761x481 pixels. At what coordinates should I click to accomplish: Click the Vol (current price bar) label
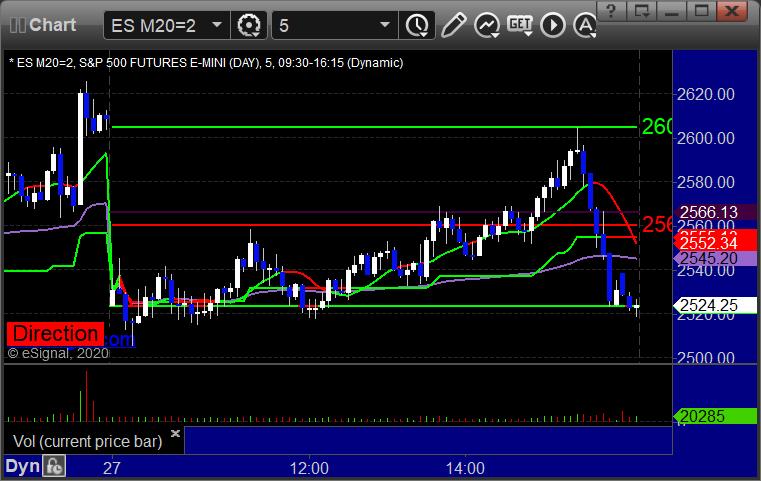pos(87,441)
